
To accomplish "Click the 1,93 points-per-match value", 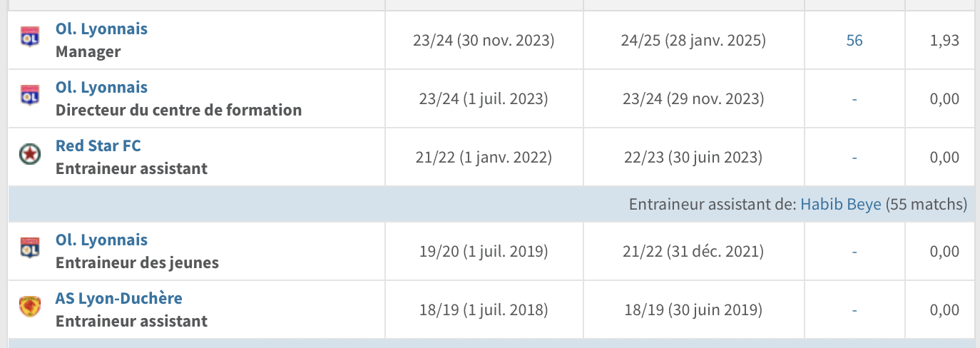I will click(945, 41).
